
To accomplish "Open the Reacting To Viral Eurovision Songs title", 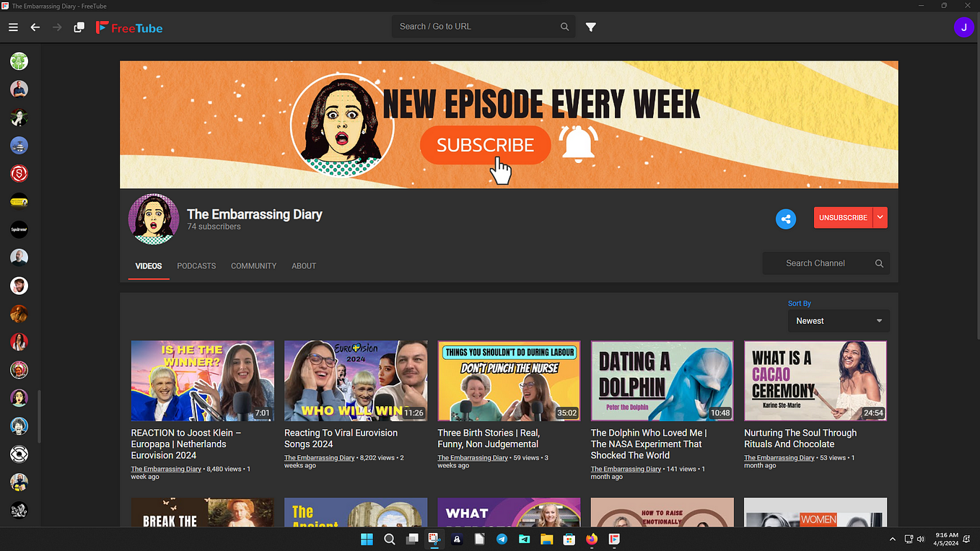I will point(341,438).
